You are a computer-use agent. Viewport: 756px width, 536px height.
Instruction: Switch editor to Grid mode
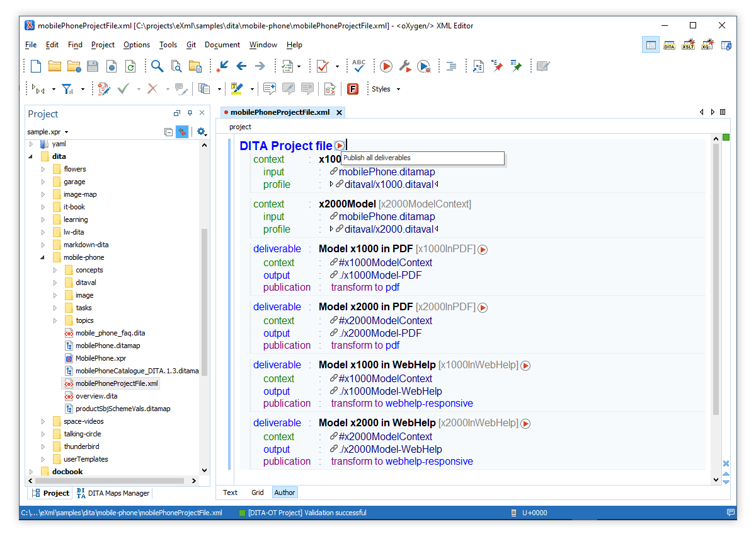point(258,492)
